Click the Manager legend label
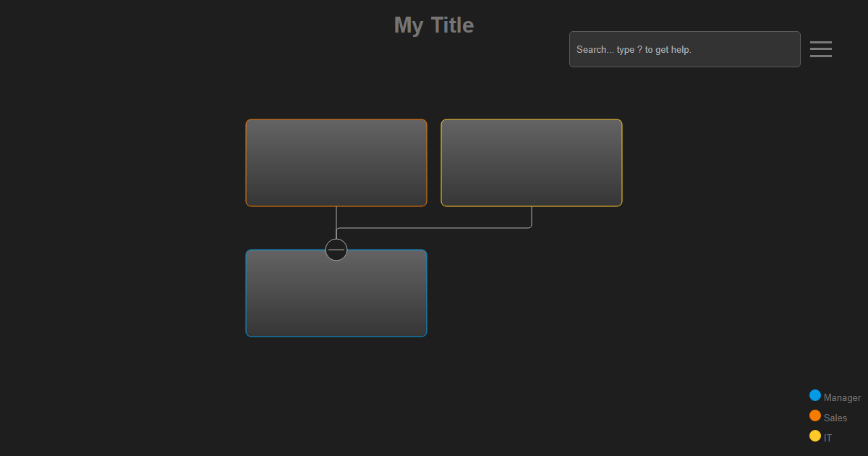The height and width of the screenshot is (456, 868). [x=842, y=398]
